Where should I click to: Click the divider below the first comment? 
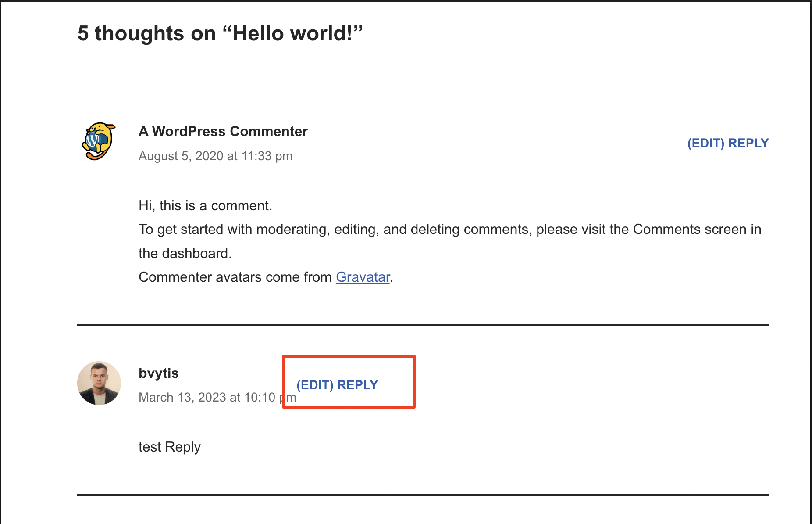point(422,325)
